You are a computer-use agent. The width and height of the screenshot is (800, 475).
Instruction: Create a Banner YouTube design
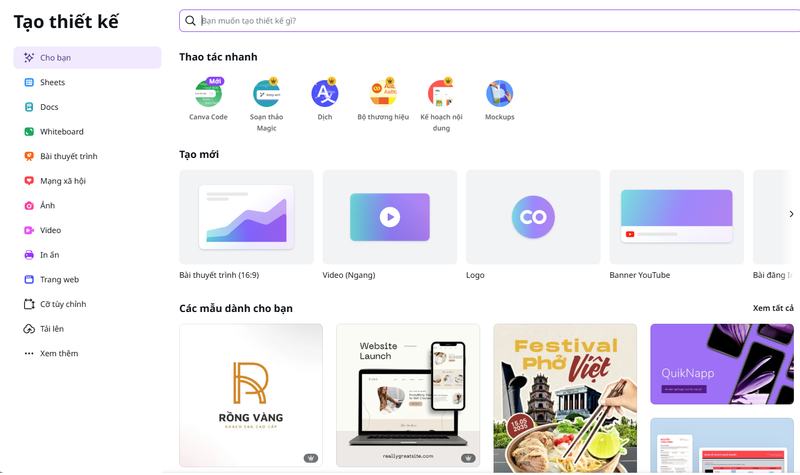coord(677,217)
